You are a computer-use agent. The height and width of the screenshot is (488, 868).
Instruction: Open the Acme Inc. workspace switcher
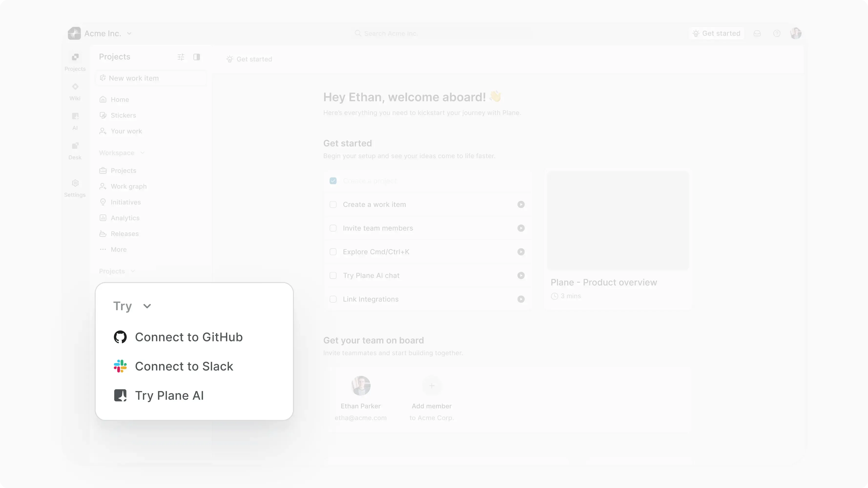coord(130,33)
